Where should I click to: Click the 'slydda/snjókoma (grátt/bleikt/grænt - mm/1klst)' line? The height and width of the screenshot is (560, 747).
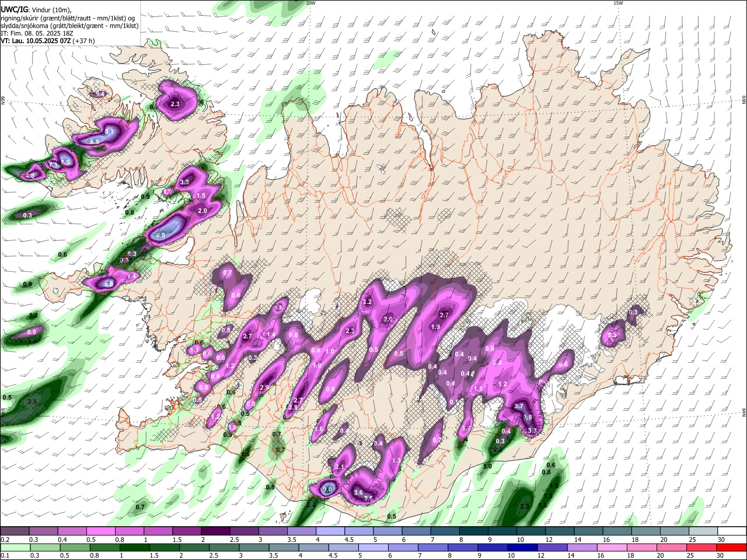click(x=69, y=26)
